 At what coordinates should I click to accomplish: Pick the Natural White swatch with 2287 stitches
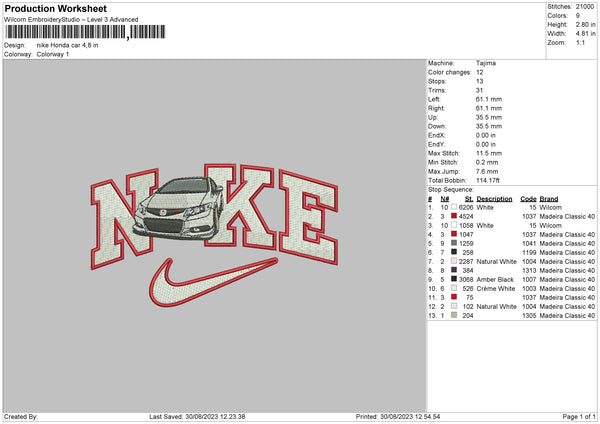(x=454, y=261)
